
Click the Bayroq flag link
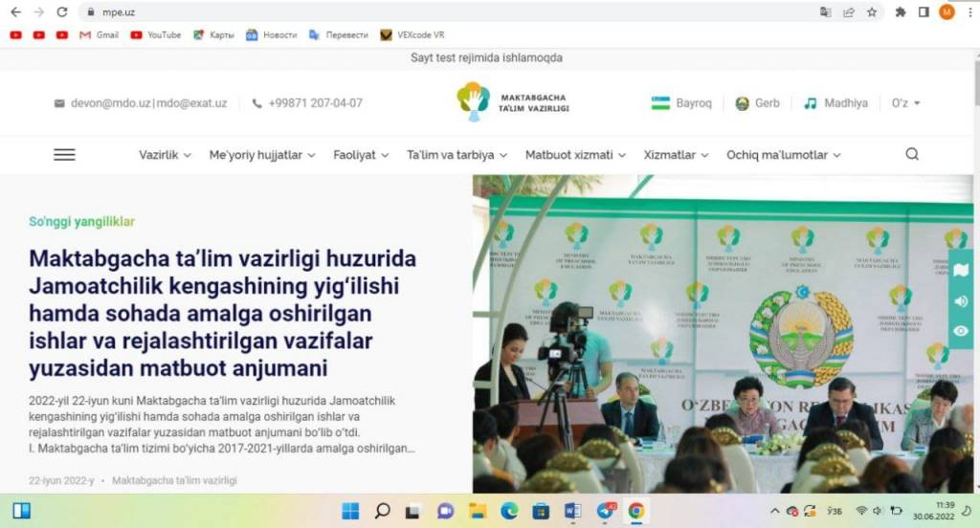point(681,103)
